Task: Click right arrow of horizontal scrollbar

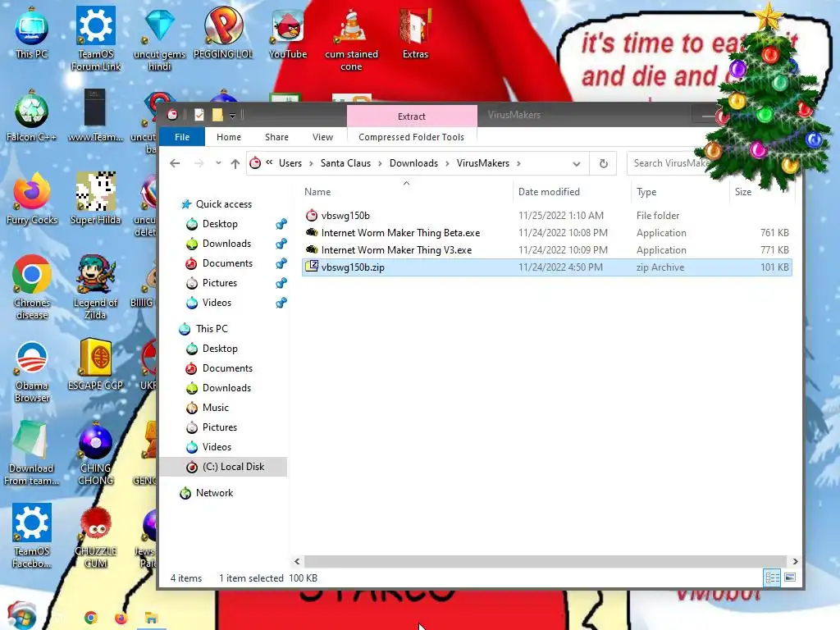Action: [795, 561]
